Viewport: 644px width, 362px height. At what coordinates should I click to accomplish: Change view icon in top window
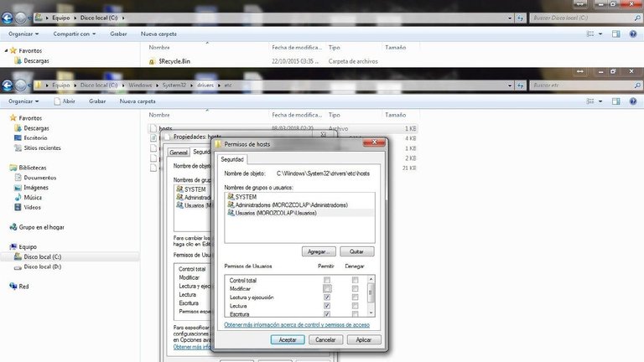pos(590,34)
